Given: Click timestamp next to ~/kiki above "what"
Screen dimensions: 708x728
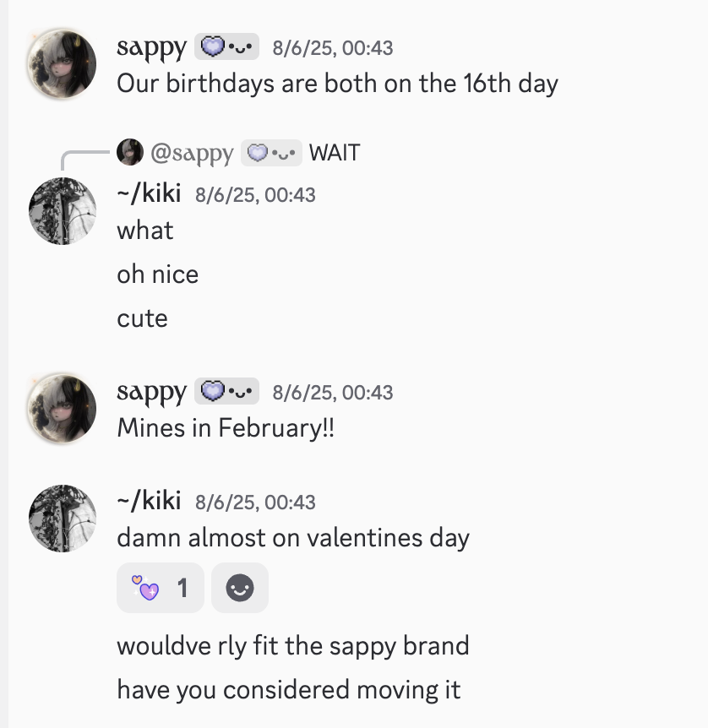Looking at the screenshot, I should [255, 195].
